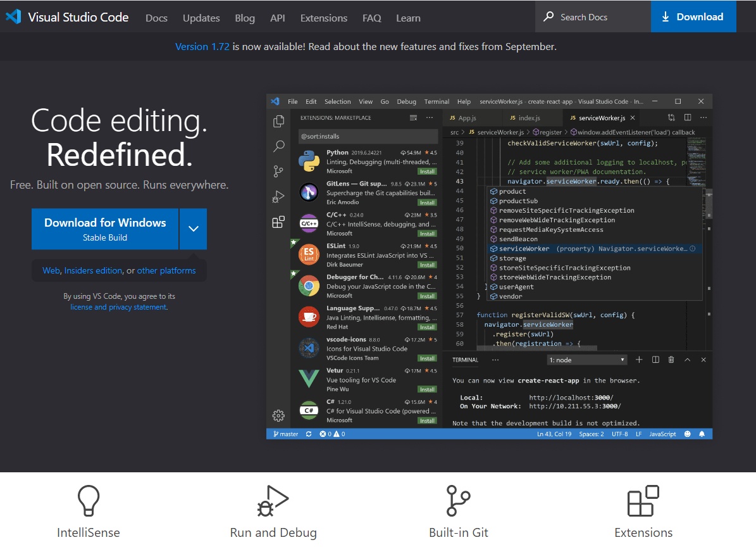Image resolution: width=756 pixels, height=547 pixels.
Task: Click the ESLint extension icon
Action: [309, 255]
